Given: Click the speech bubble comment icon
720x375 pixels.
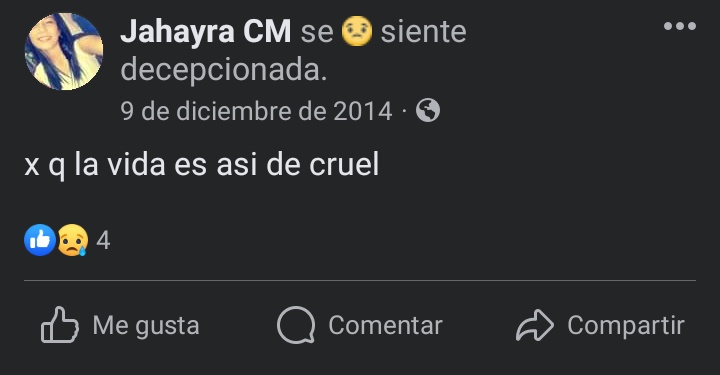Looking at the screenshot, I should point(296,325).
